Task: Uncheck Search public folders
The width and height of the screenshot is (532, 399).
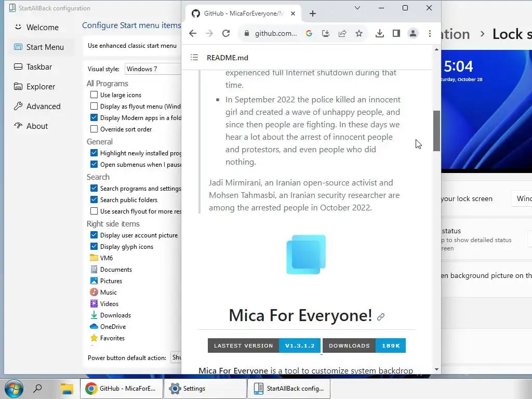Action: (94, 199)
